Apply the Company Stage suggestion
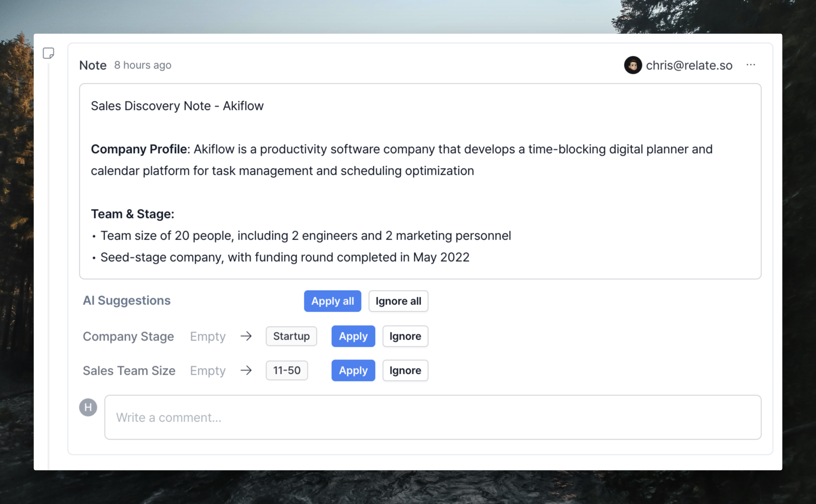Viewport: 816px width, 504px height. [x=353, y=336]
